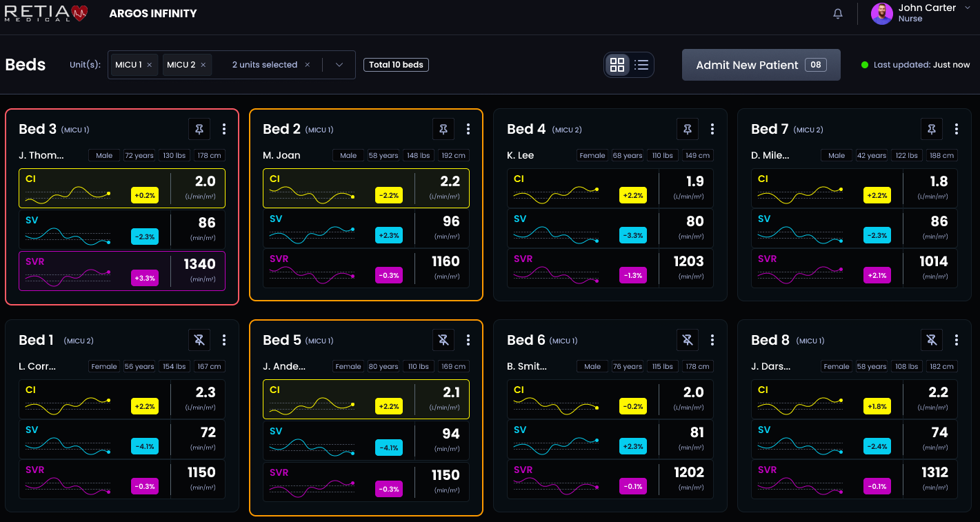
Task: Remove the MICU 2 unit filter
Action: pos(203,64)
